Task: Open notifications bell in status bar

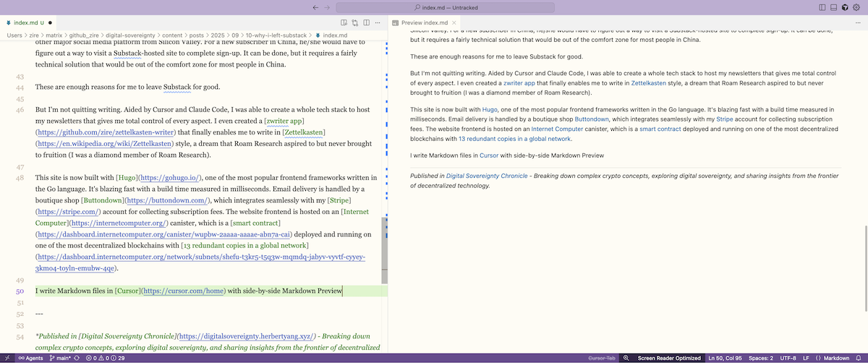Action: point(859,358)
